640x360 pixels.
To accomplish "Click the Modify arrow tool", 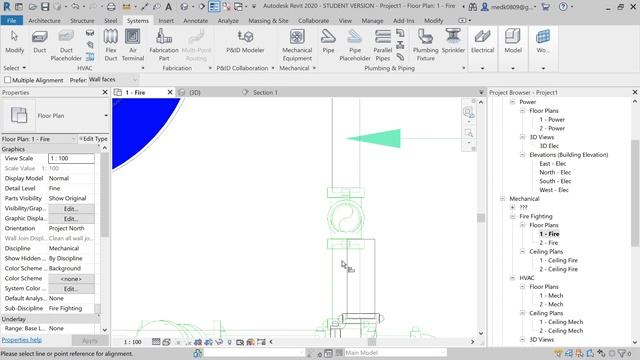I will (x=14, y=42).
